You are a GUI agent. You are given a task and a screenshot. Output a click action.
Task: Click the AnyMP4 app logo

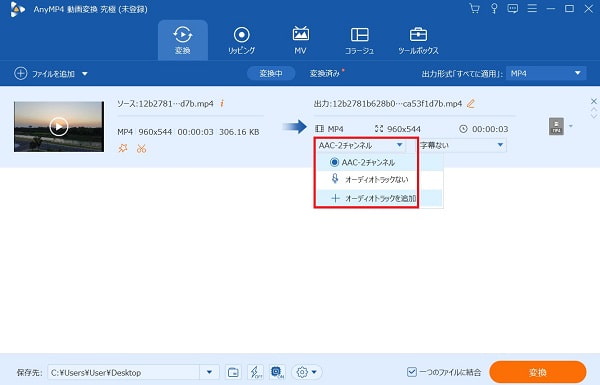[x=17, y=9]
